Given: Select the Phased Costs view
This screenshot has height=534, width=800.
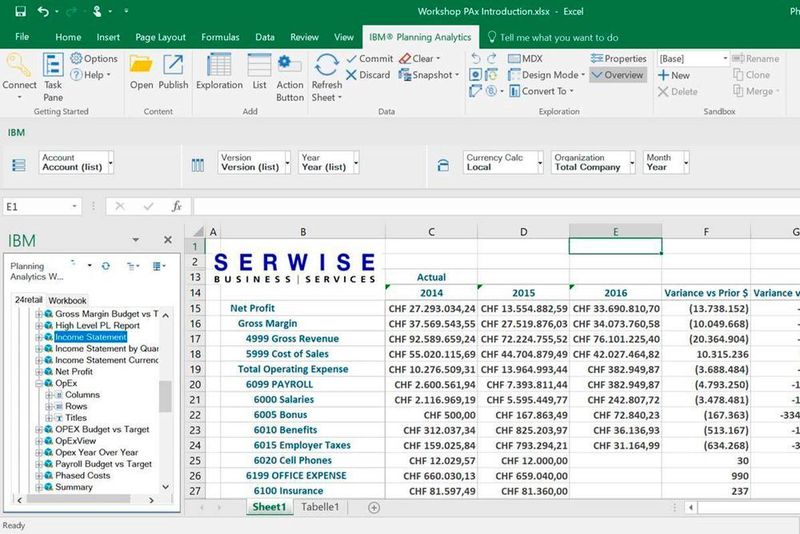Looking at the screenshot, I should click(83, 475).
